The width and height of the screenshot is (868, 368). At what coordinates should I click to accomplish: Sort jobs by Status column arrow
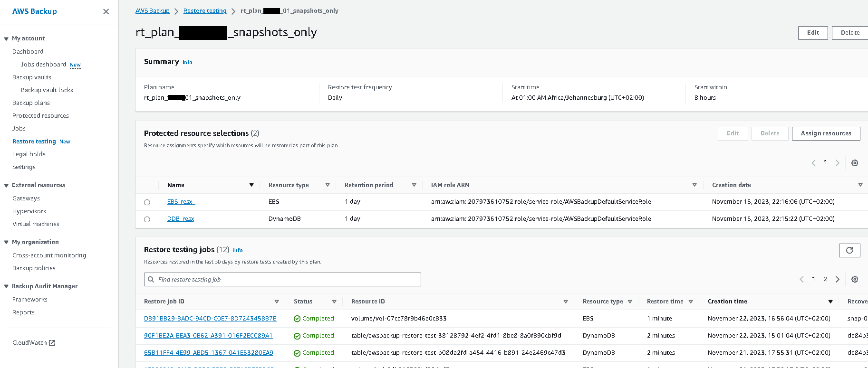(x=334, y=302)
